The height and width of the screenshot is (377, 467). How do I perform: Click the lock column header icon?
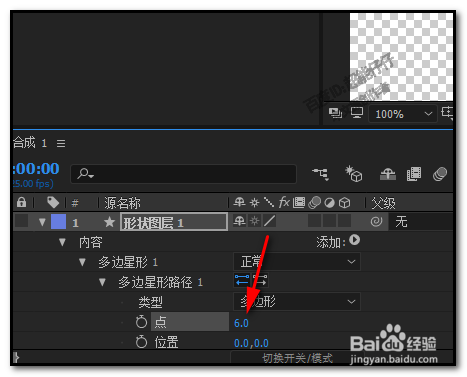(x=22, y=202)
